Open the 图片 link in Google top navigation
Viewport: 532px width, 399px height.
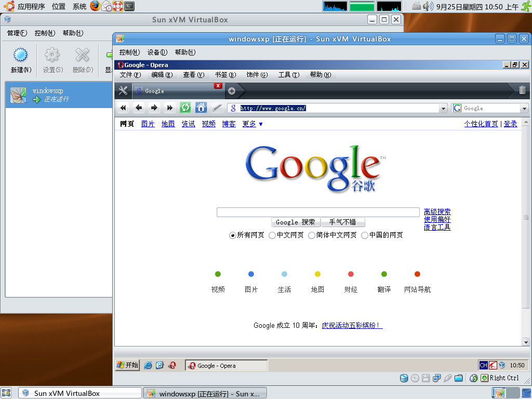[148, 124]
